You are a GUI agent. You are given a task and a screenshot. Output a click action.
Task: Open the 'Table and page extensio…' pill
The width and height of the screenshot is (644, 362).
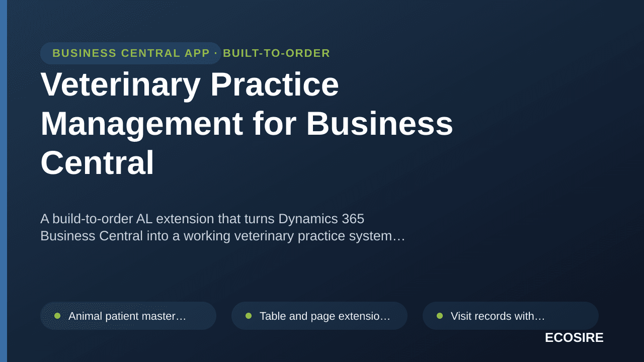tap(319, 316)
